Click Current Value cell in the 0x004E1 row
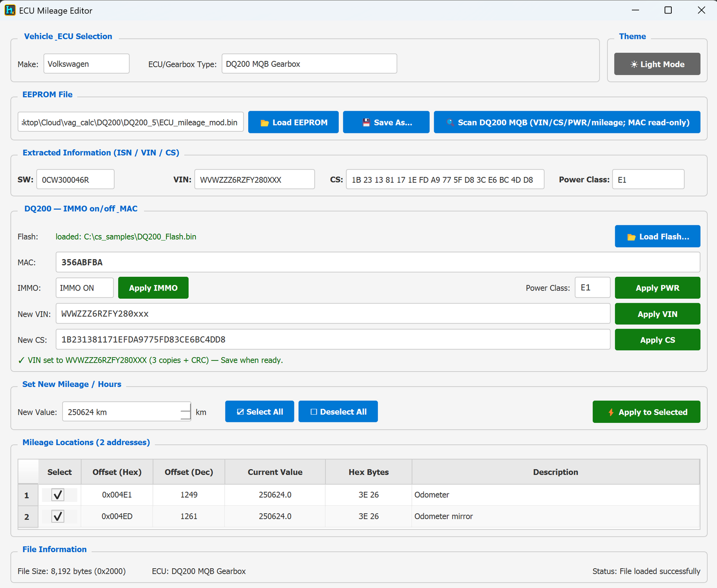Image resolution: width=717 pixels, height=588 pixels. tap(275, 495)
